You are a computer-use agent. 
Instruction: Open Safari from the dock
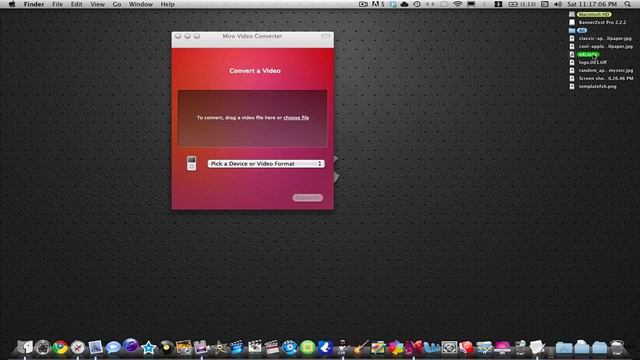(78, 347)
